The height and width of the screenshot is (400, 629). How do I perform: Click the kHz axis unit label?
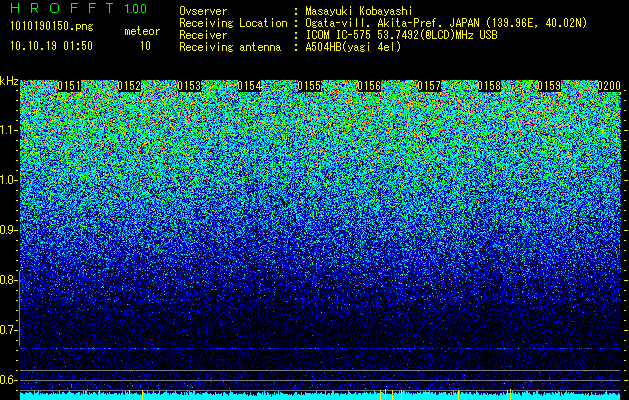tap(9, 81)
